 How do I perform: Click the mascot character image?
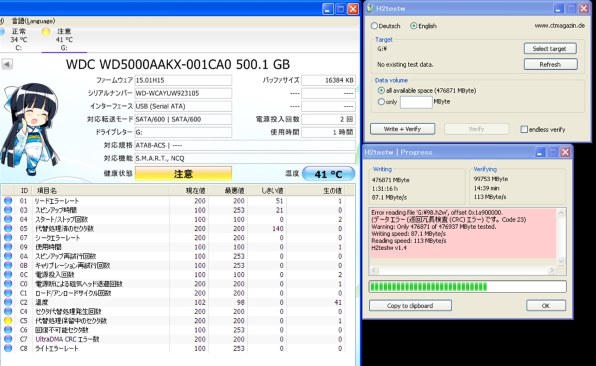[30, 129]
